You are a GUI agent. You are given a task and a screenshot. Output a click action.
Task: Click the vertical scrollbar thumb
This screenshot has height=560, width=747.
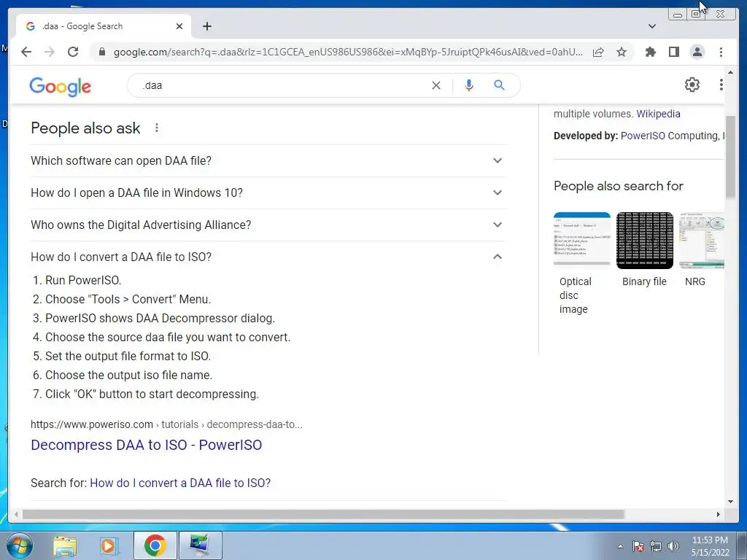click(x=730, y=156)
